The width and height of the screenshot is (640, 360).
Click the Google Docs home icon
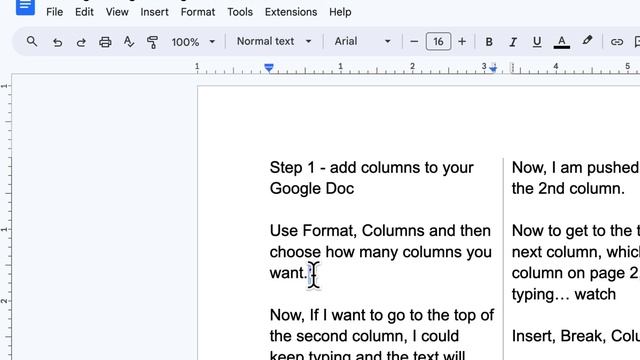25,7
